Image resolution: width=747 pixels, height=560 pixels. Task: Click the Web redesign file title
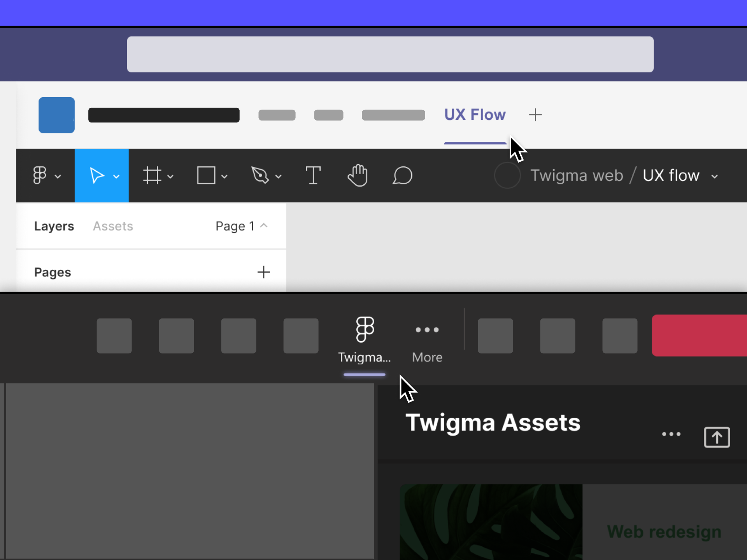(x=664, y=532)
